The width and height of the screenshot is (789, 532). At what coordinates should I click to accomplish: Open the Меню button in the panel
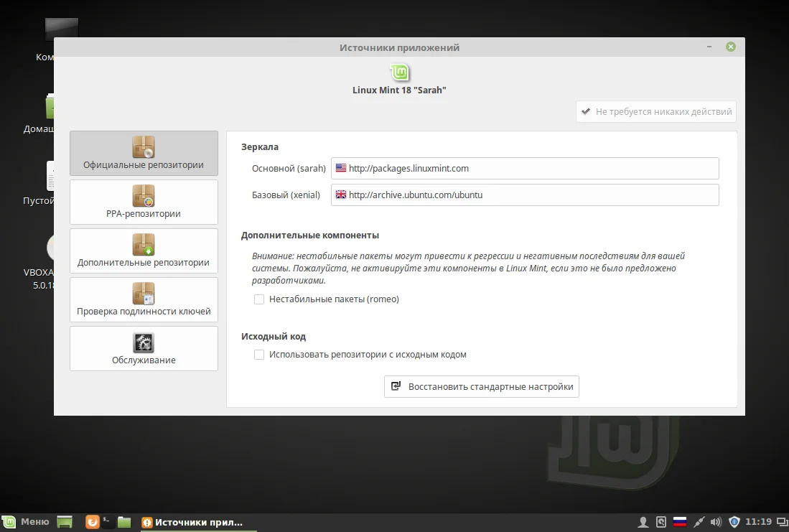pos(26,522)
